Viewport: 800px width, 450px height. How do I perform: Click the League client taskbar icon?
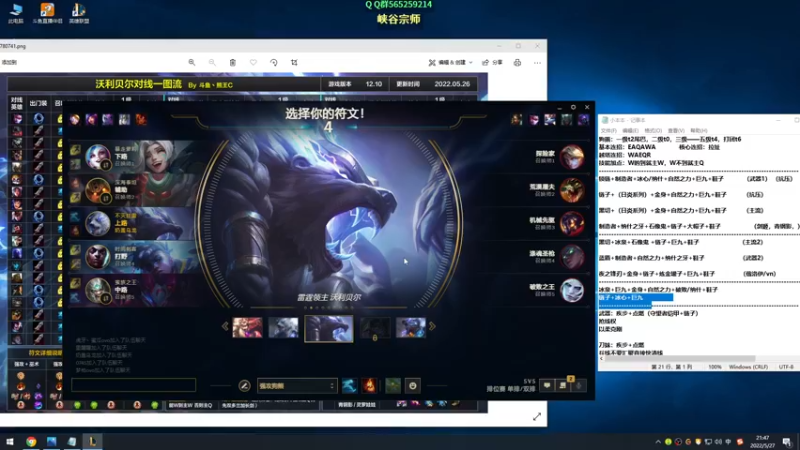click(92, 441)
